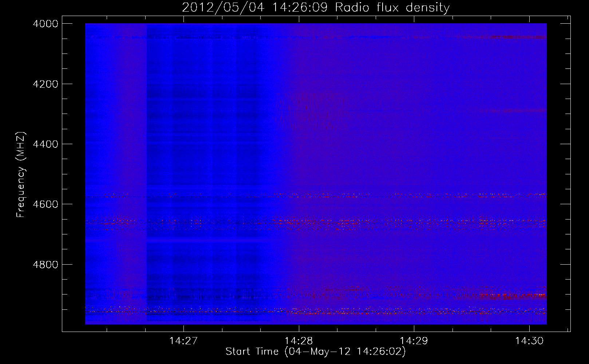Click the 14:30 time tick label
Viewport: 589px width, 364px height.
(529, 341)
